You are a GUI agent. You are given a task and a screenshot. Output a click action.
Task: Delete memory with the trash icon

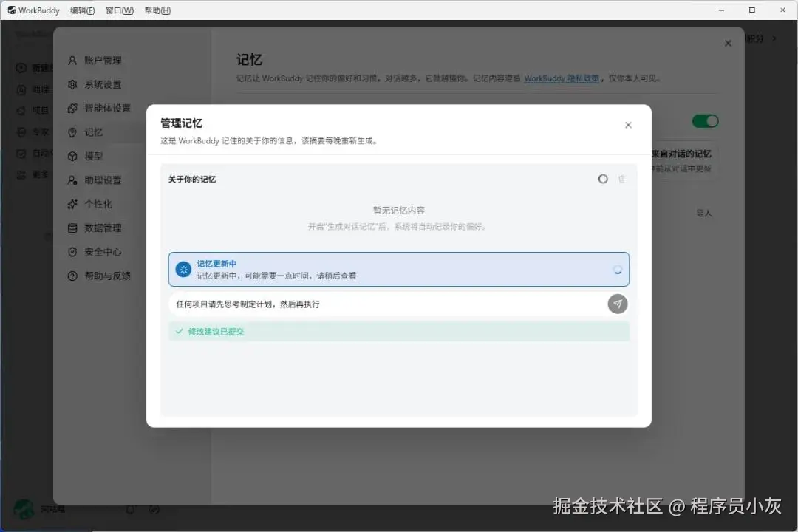click(621, 180)
